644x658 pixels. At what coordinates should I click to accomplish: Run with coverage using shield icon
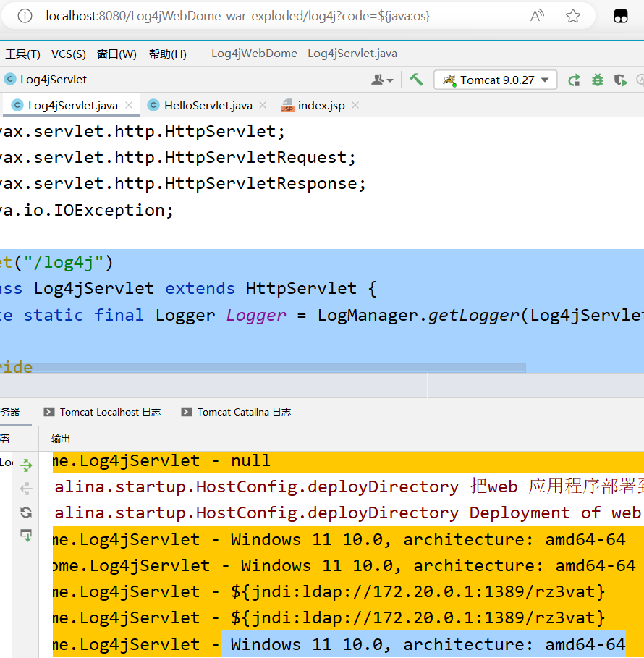click(621, 80)
